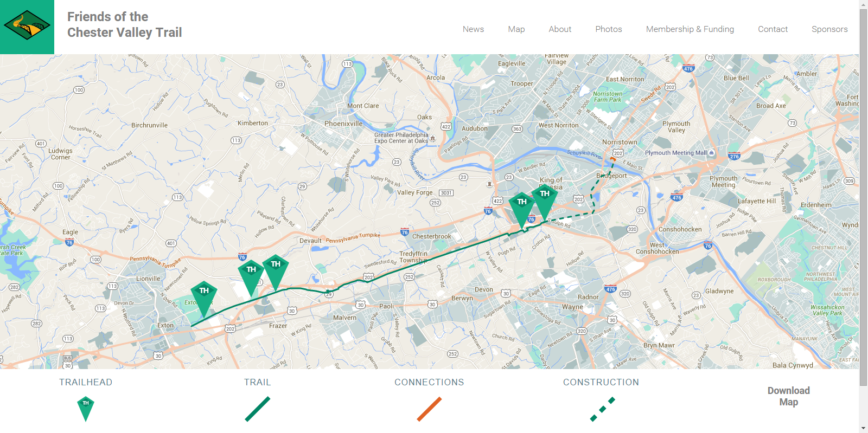868x433 pixels.
Task: Click the Berwyn map label
Action: (x=462, y=298)
